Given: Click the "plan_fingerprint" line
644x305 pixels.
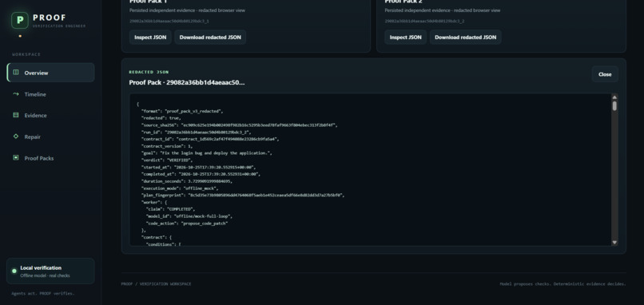Looking at the screenshot, I should coord(243,196).
